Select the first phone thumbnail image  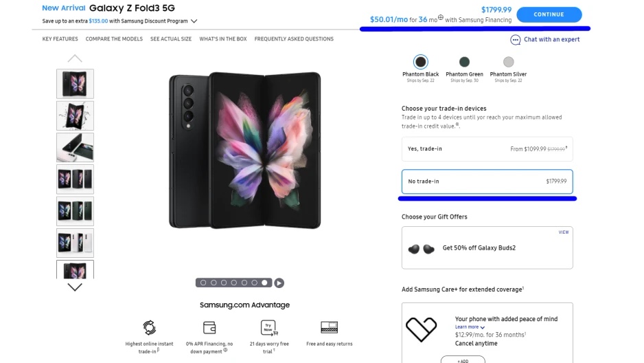tap(75, 83)
